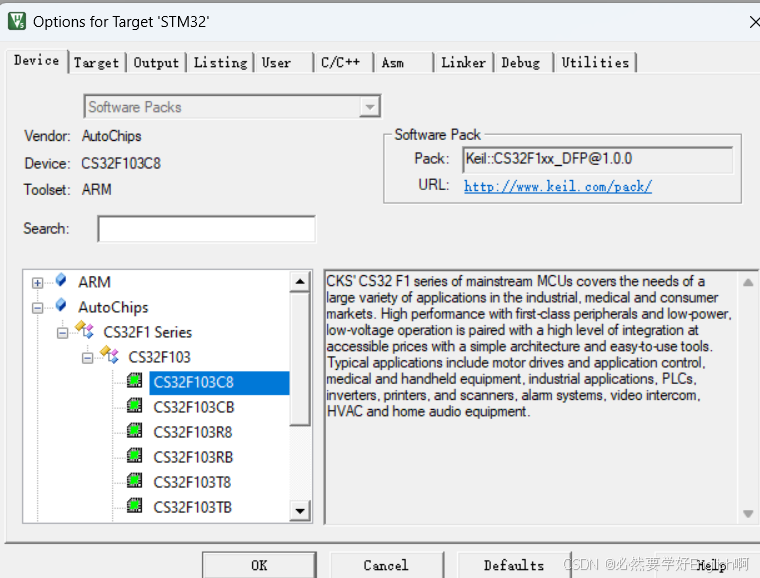Click the chip icon beside CS32F103TB

134,506
